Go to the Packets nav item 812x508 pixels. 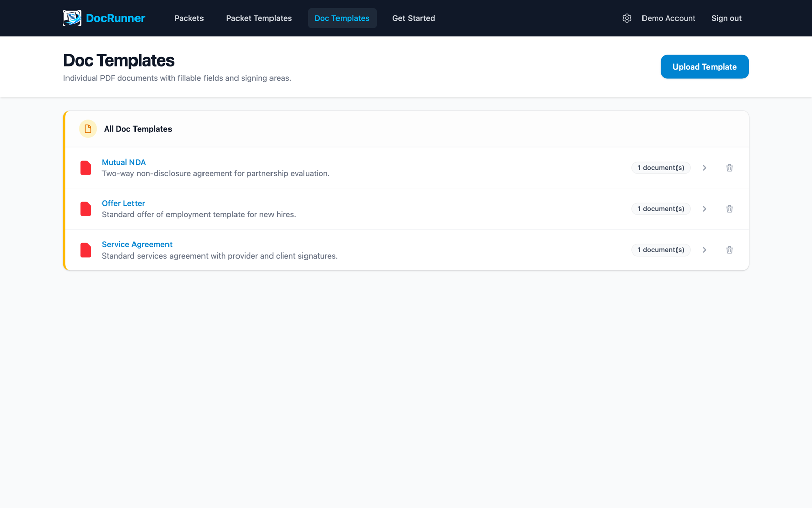(x=189, y=18)
